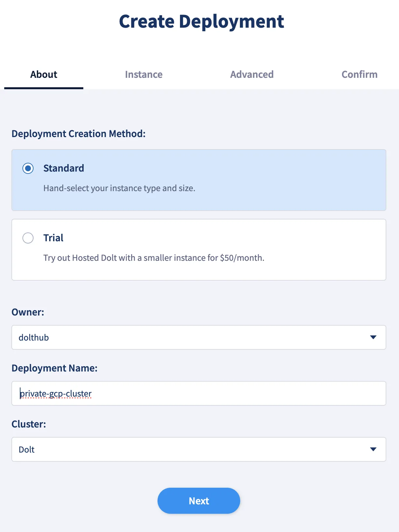The height and width of the screenshot is (532, 399).
Task: Switch to the Instance tab
Action: click(144, 74)
